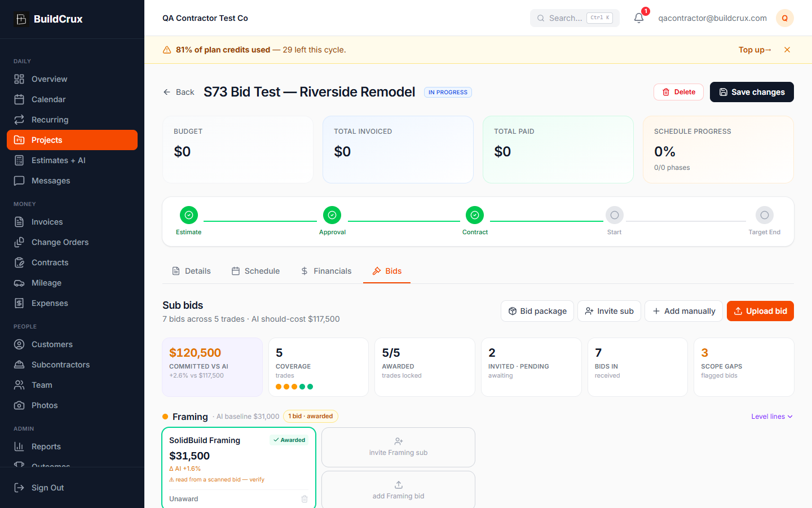Switch to the Financials tab

coord(326,271)
